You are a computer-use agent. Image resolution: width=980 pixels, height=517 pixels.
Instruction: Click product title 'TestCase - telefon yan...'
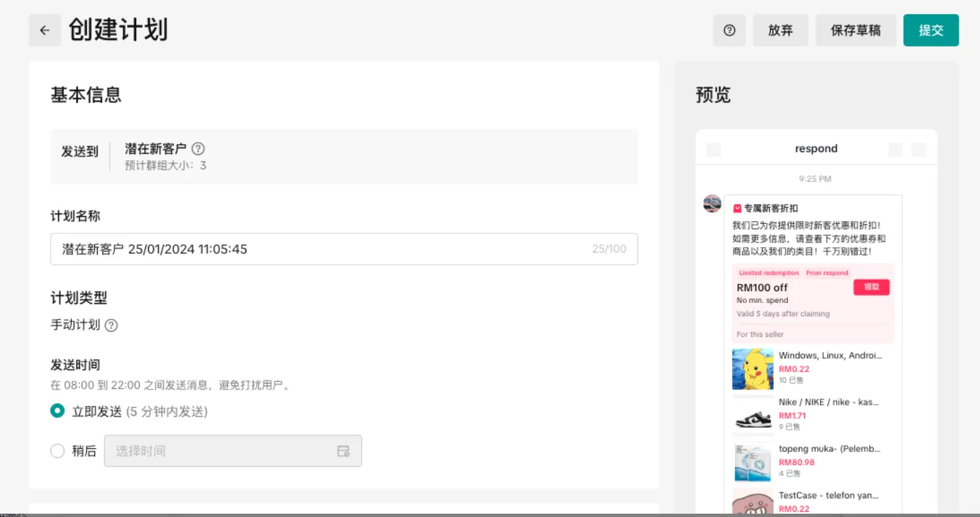pyautogui.click(x=829, y=495)
